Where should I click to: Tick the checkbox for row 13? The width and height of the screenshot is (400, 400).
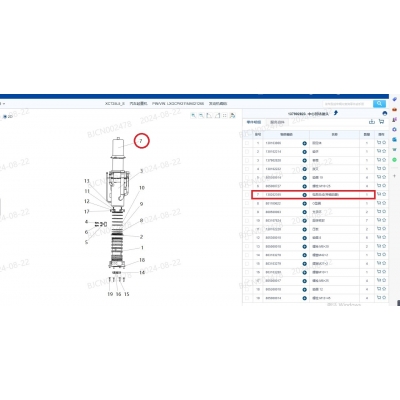point(247,246)
